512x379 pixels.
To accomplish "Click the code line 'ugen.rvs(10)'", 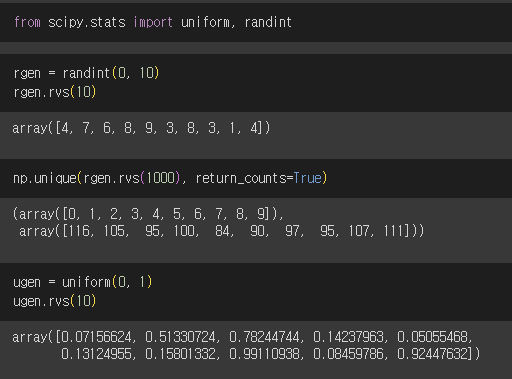I will [55, 301].
